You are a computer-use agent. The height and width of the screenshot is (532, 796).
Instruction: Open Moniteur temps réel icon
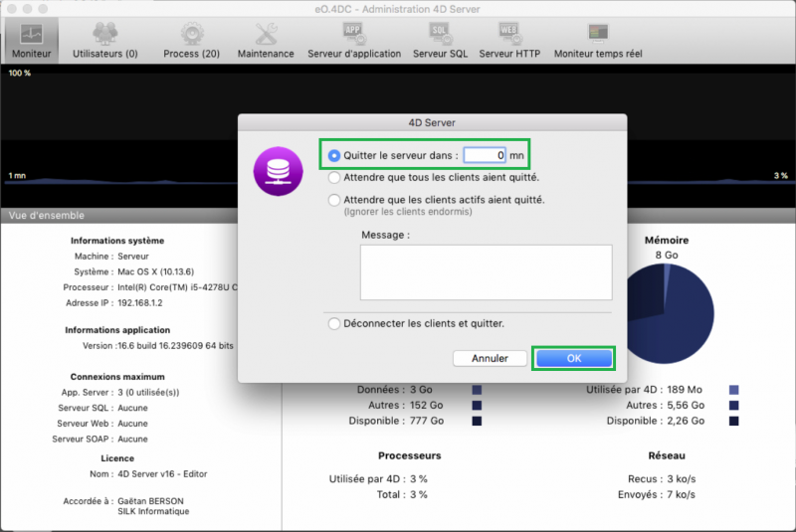coord(598,32)
